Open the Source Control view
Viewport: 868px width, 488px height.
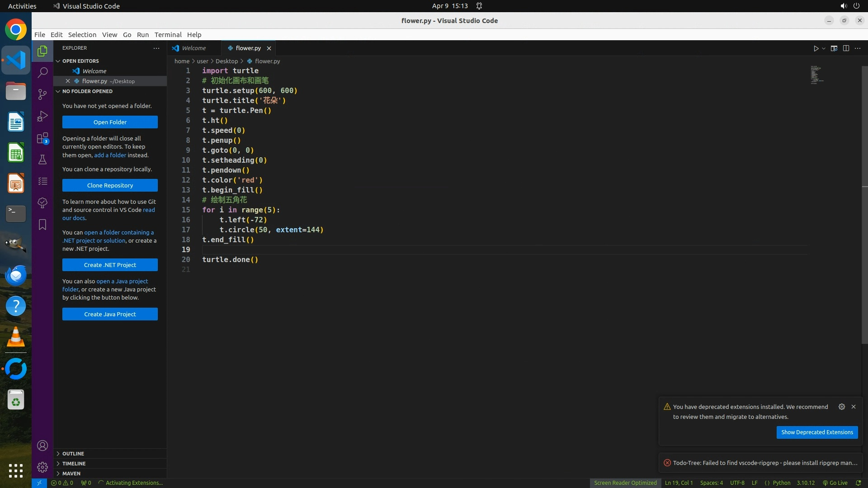click(42, 94)
